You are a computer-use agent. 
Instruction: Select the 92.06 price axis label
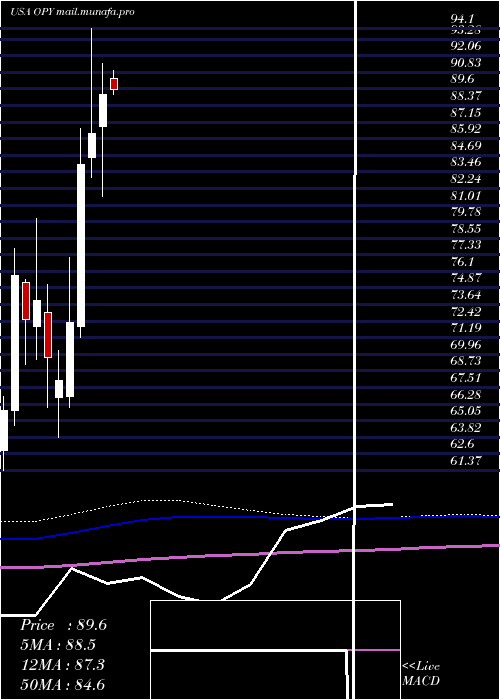coord(466,46)
